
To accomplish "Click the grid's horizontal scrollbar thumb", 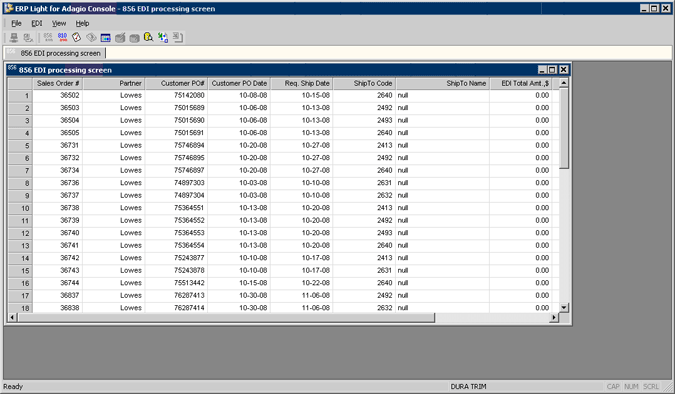I will click(226, 317).
